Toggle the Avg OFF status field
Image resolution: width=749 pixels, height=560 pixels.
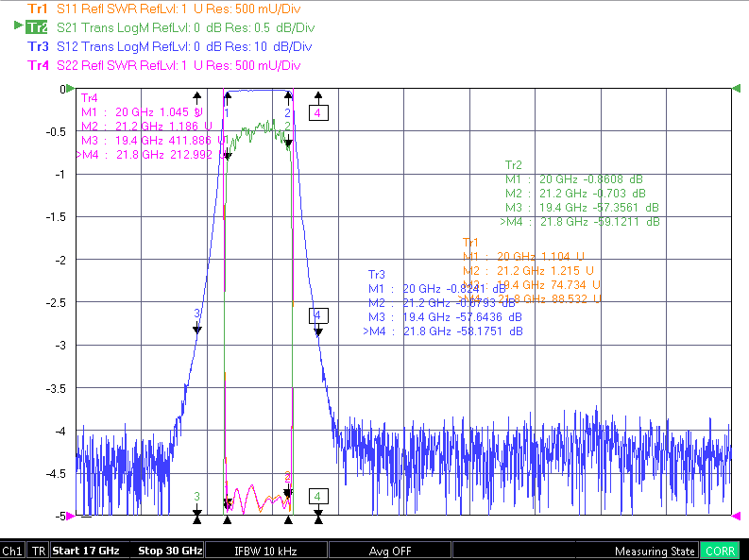coord(390,551)
